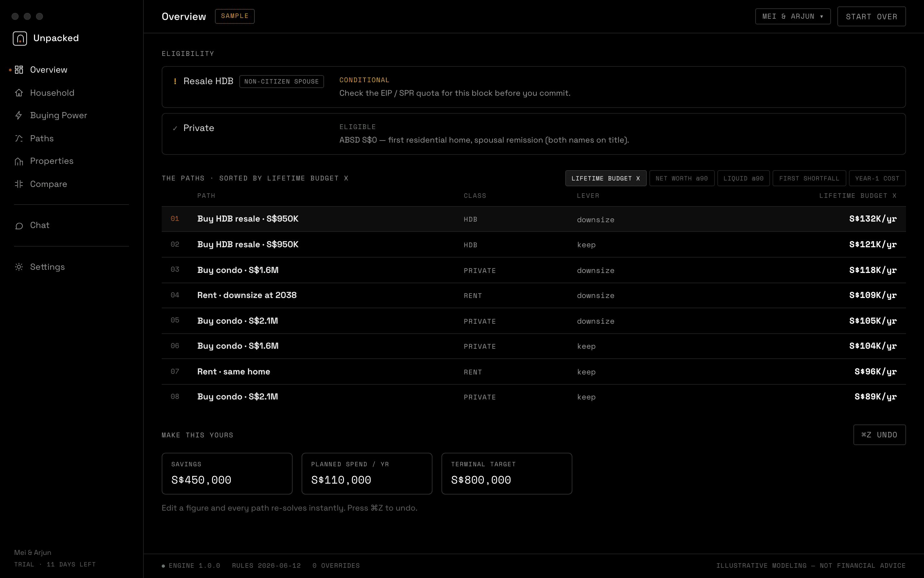Select path 01 Buy HDB resale downsize

pyautogui.click(x=534, y=219)
